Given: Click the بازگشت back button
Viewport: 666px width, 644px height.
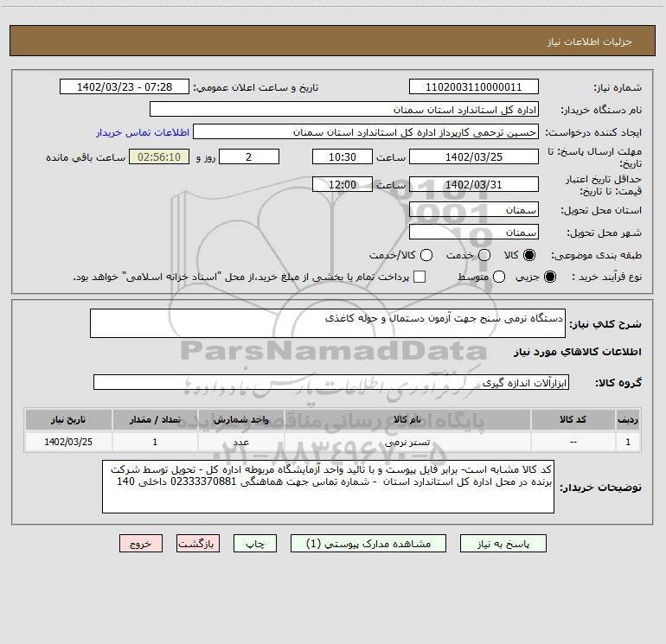Looking at the screenshot, I should click(198, 544).
